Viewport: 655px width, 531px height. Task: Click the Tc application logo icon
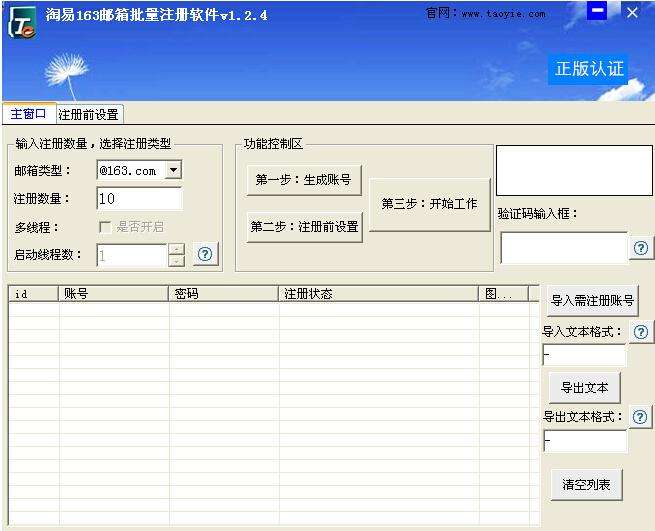click(x=22, y=24)
